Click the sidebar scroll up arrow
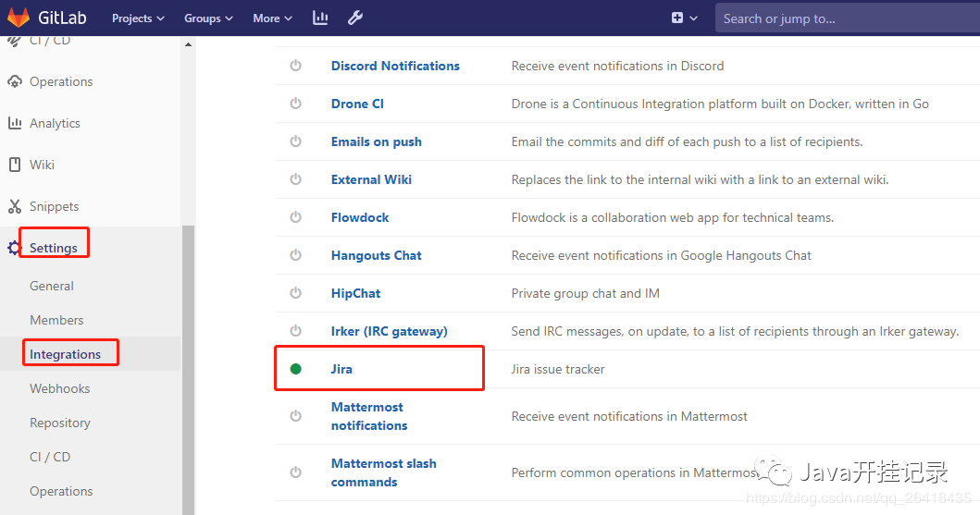Viewport: 980px width, 515px height. point(188,45)
